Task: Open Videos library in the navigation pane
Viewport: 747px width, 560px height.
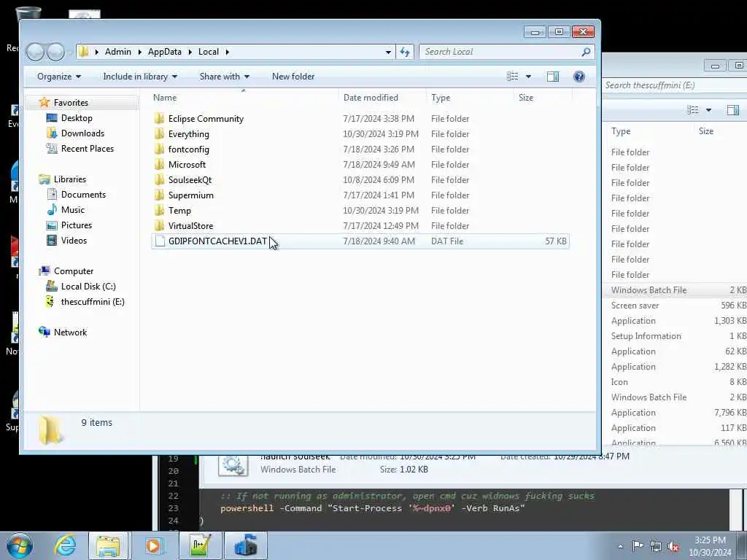Action: coord(74,241)
